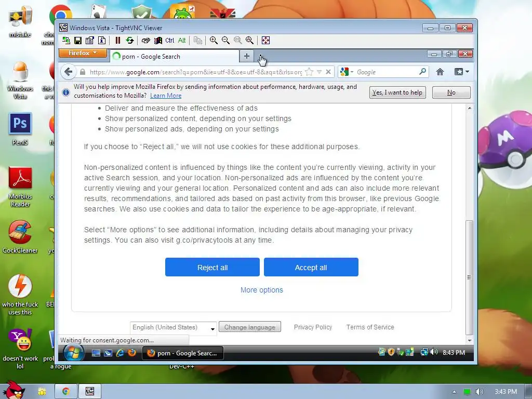The image size is (532, 399).
Task: Open a new tab with the plus button
Action: (x=247, y=56)
